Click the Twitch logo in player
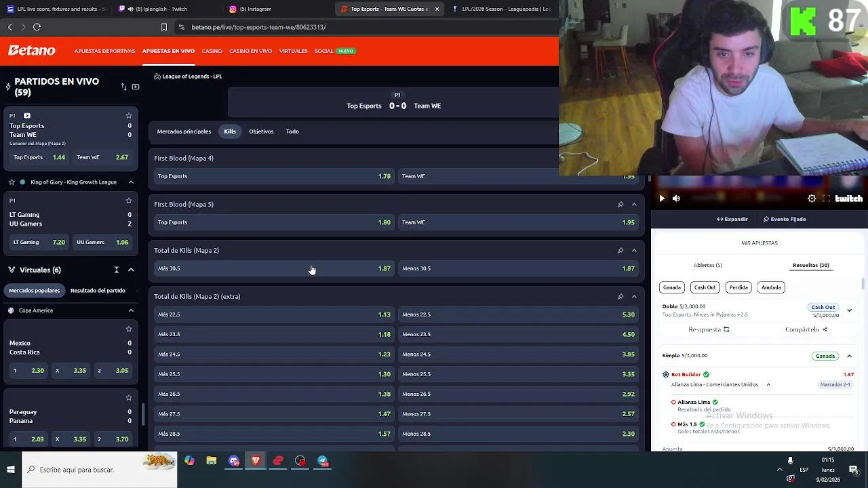Screen dimensions: 868x488 [x=849, y=199]
